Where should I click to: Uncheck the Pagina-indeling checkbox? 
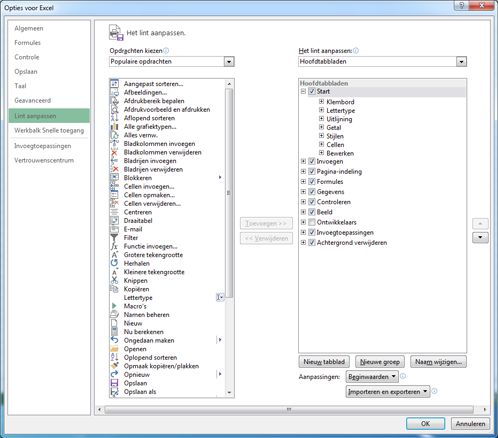[x=312, y=171]
